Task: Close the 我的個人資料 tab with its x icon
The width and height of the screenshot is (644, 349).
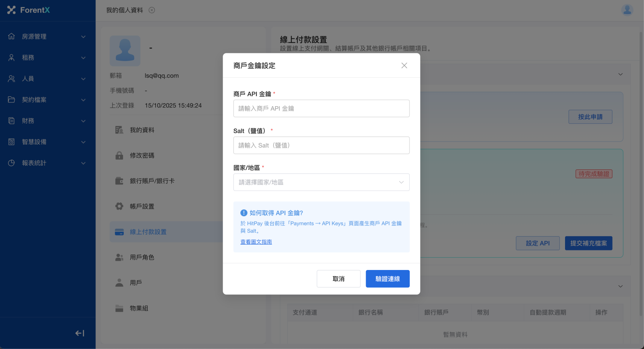Action: pos(152,10)
